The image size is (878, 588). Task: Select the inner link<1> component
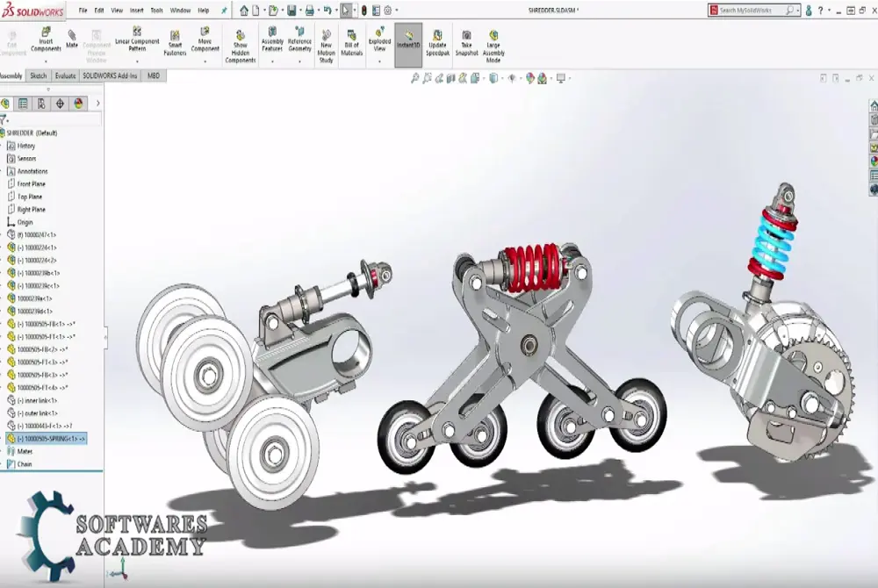click(x=37, y=400)
